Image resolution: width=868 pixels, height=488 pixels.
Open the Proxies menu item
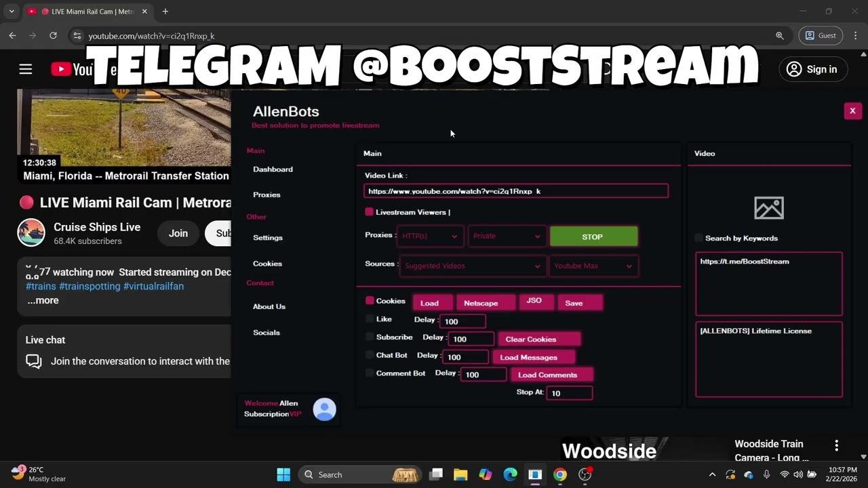[x=267, y=195]
